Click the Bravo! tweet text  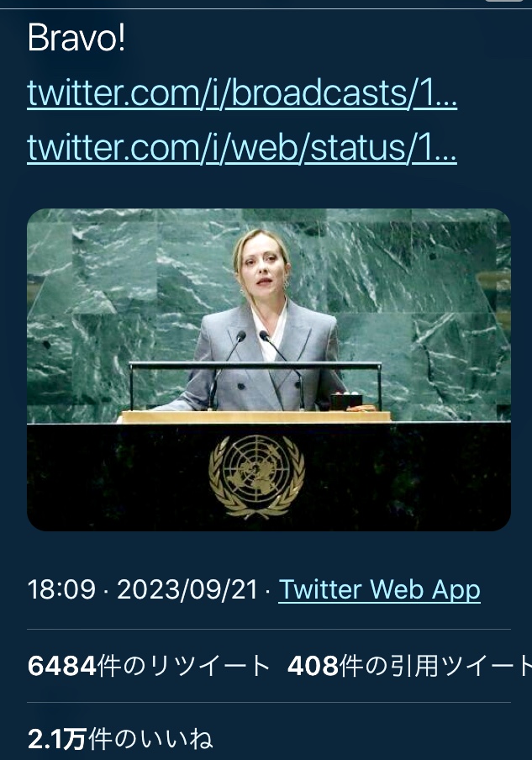76,39
